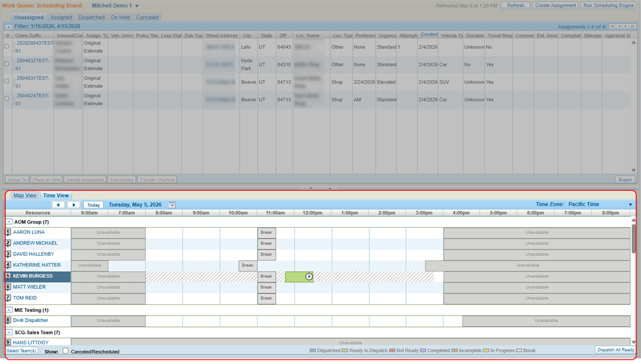Click the MATT WIELER resource name
Viewport: 641px width, 364px height.
coord(29,287)
